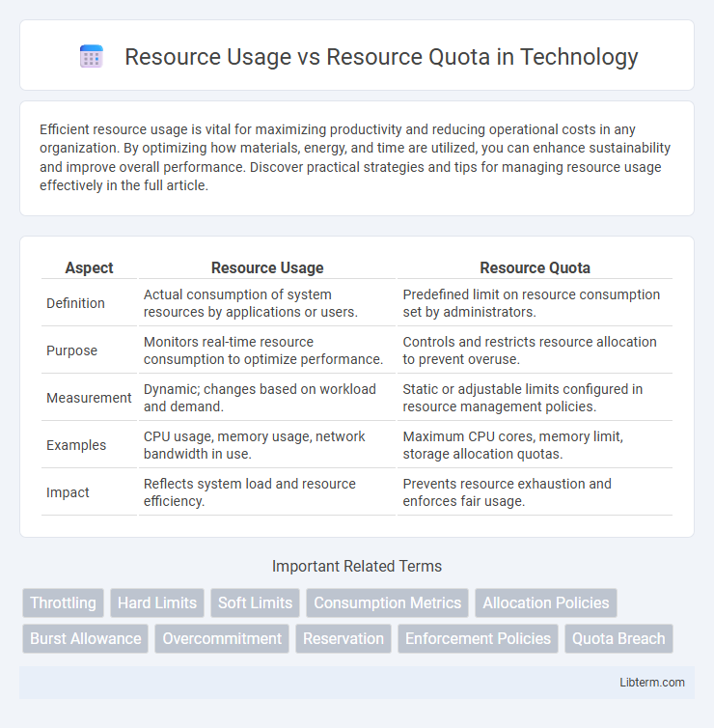Click the calendar grid icon beside the title
The width and height of the screenshot is (714, 728).
click(x=92, y=57)
